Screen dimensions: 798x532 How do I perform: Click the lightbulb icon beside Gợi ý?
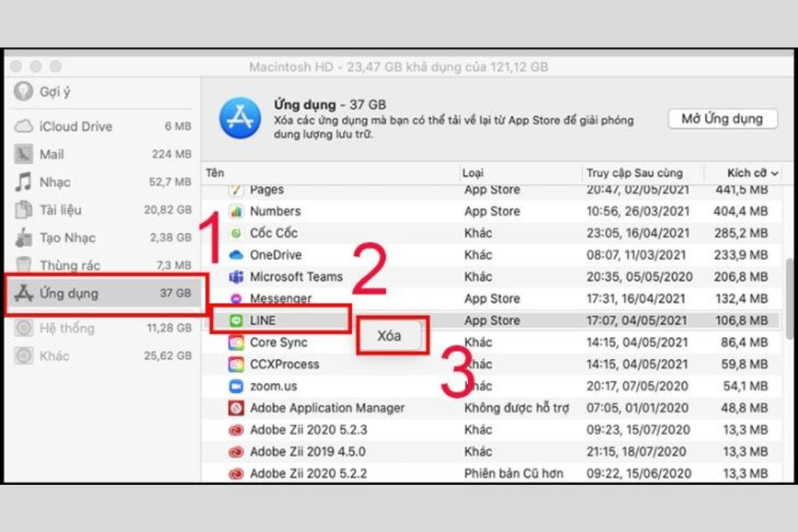(x=24, y=91)
